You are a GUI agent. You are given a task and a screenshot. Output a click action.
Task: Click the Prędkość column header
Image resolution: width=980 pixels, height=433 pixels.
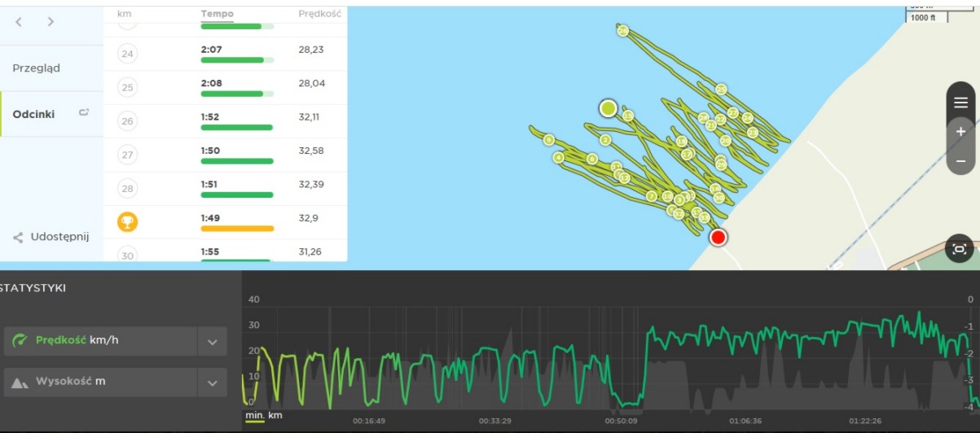pyautogui.click(x=319, y=14)
